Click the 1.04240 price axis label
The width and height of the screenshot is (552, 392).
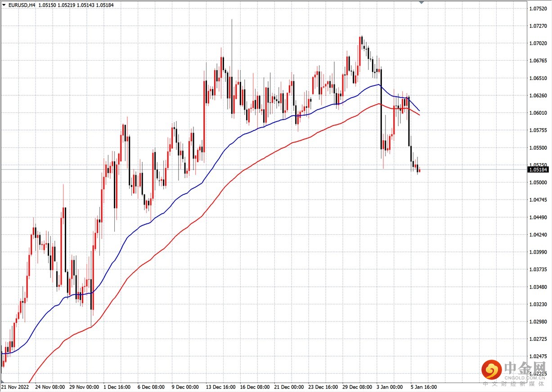point(538,235)
